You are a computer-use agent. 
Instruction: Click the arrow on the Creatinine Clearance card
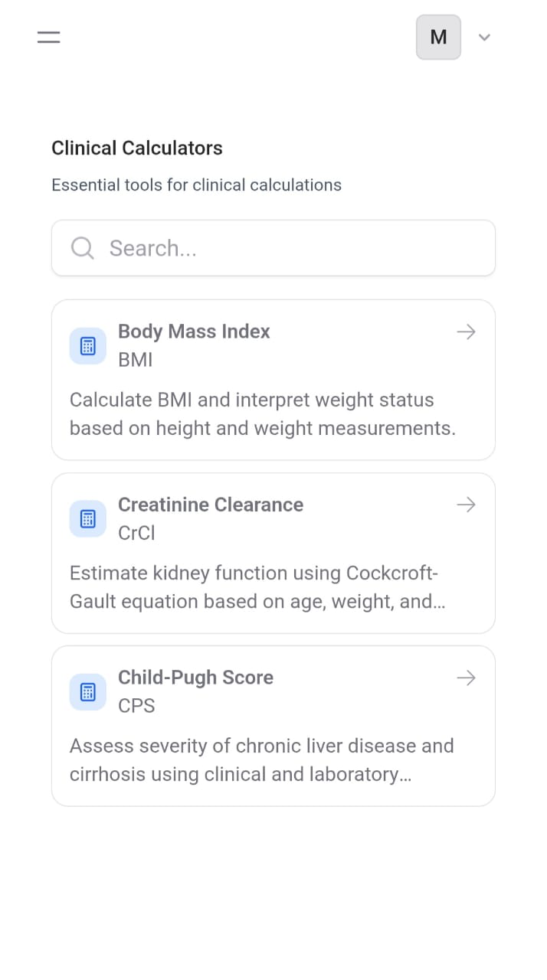pyautogui.click(x=466, y=505)
